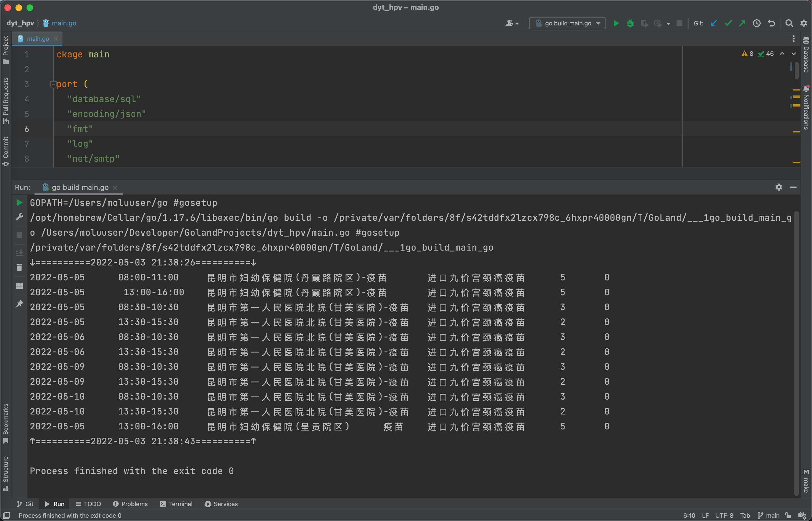This screenshot has height=521, width=812.
Task: Pin the go build main.go run tab
Action: [x=19, y=304]
